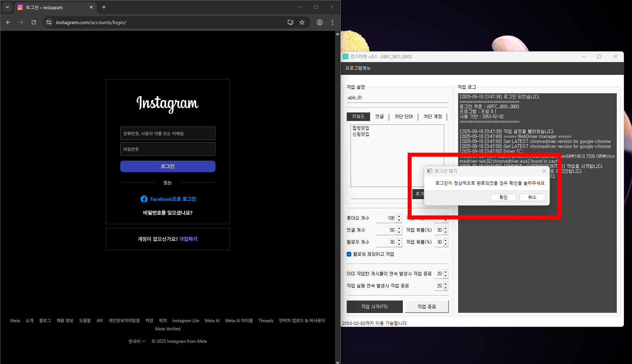Click the blue 로그인 button
Image resolution: width=632 pixels, height=364 pixels.
point(168,166)
